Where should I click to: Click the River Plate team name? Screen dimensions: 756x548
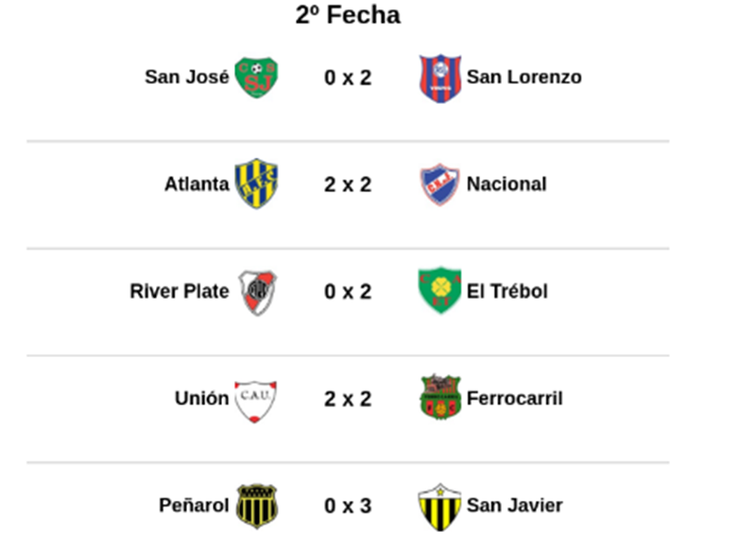coord(179,291)
